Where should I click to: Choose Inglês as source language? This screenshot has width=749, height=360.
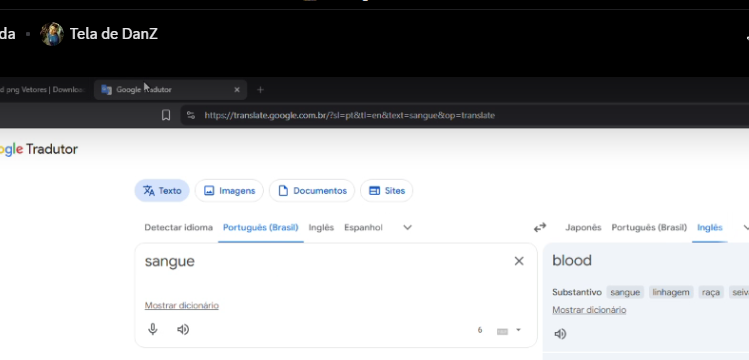point(321,228)
